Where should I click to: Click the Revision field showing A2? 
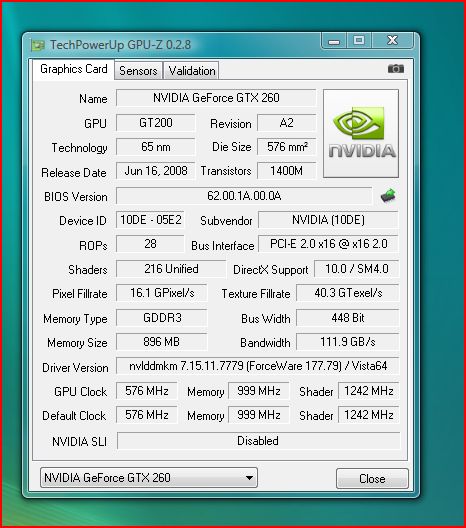coord(287,123)
